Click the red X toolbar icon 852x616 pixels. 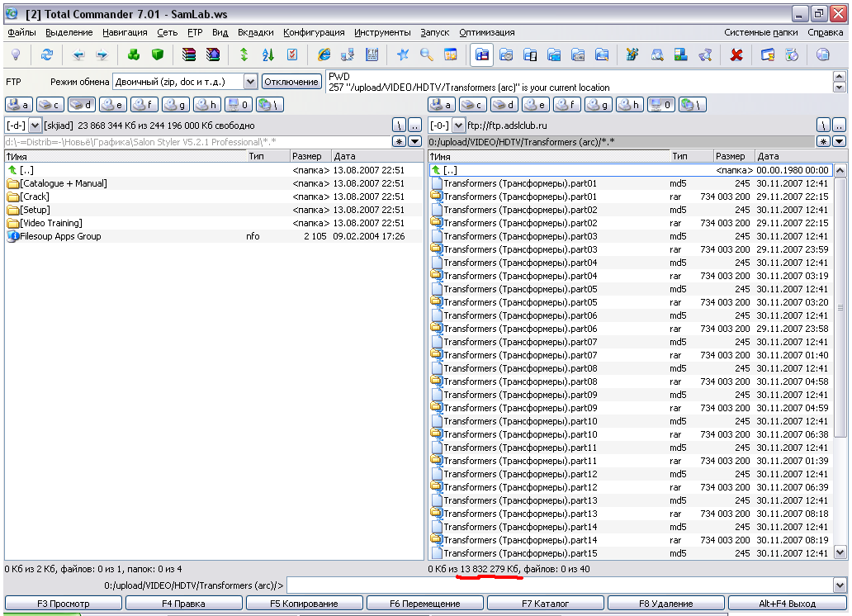tap(736, 54)
